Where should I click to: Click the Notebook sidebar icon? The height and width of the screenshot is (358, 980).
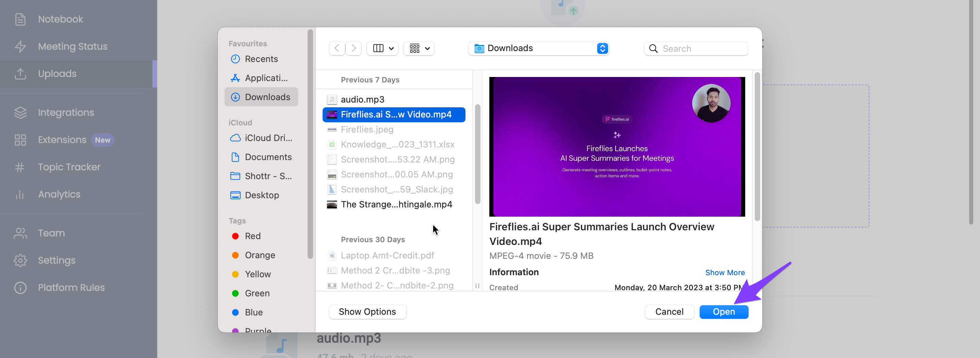tap(20, 19)
